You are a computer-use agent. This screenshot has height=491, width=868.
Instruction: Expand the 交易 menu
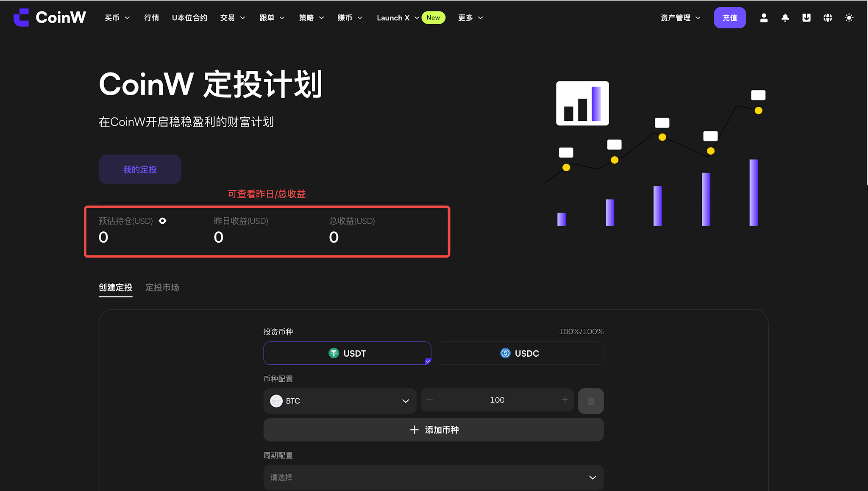233,18
